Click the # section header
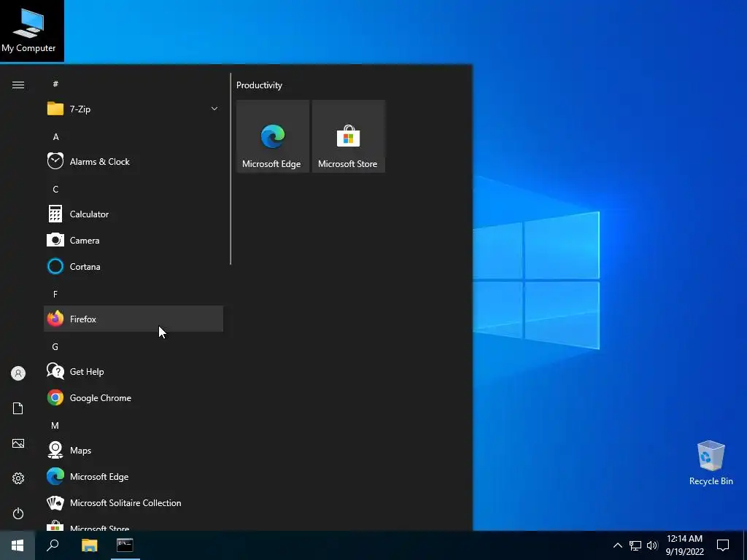 55,84
